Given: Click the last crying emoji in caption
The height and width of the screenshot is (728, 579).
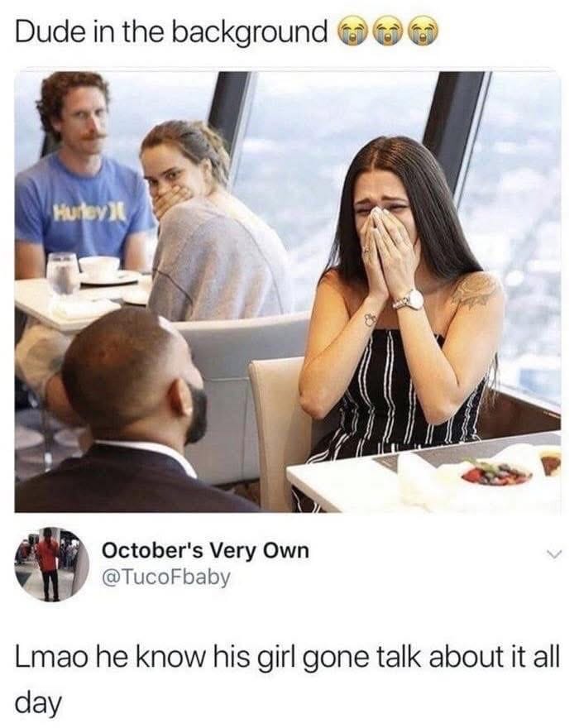Looking at the screenshot, I should [423, 31].
